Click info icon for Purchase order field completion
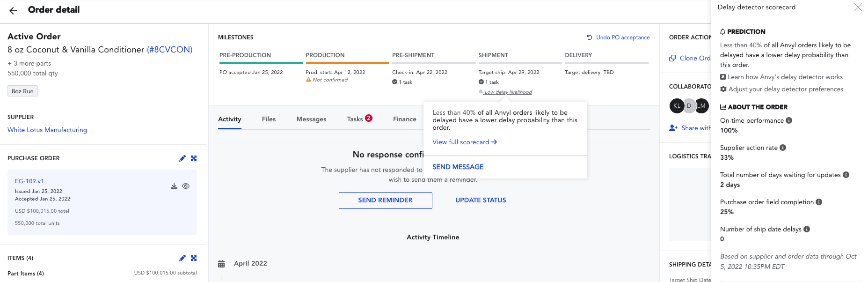Viewport: 868px width, 282px height. click(819, 202)
